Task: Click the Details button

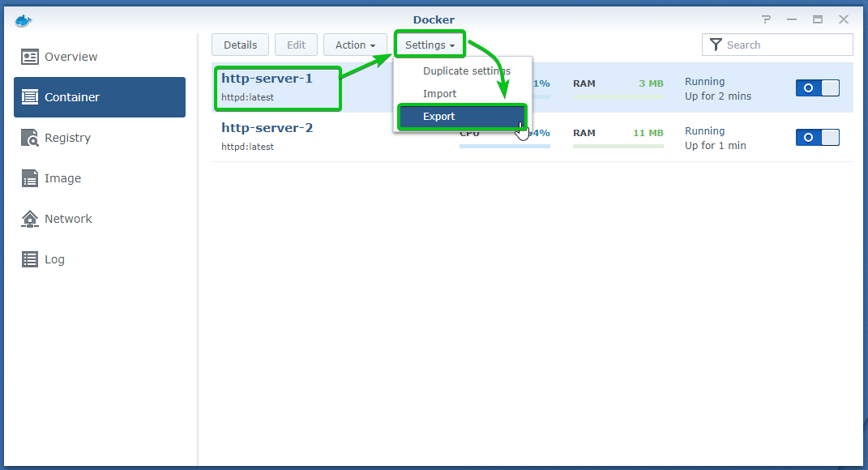Action: click(x=240, y=45)
